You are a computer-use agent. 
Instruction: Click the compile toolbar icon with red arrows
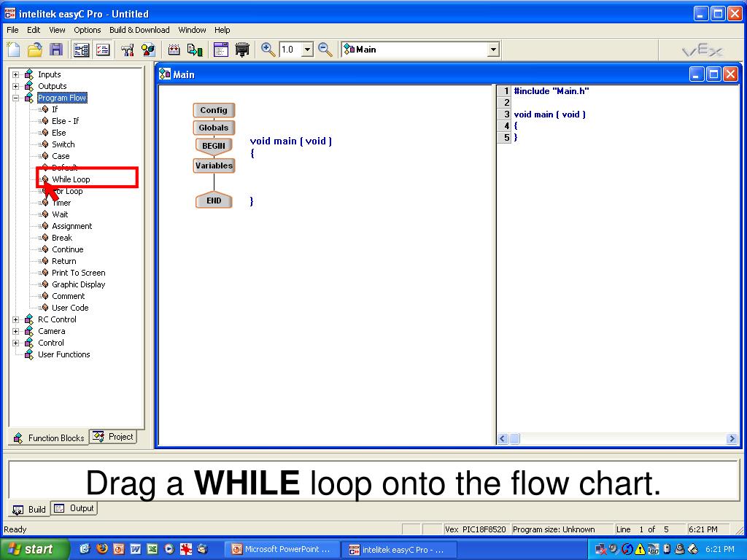coord(174,50)
